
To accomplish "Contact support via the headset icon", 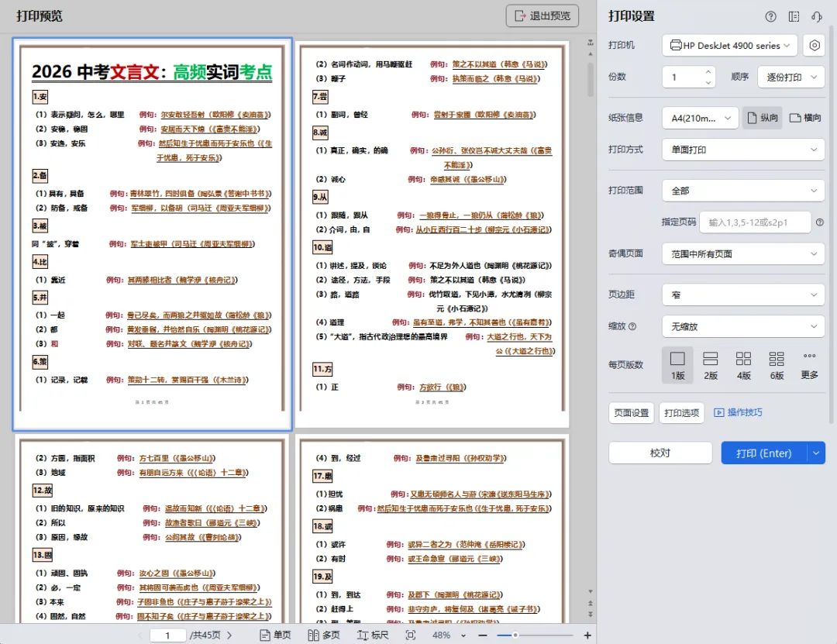I will [x=818, y=16].
